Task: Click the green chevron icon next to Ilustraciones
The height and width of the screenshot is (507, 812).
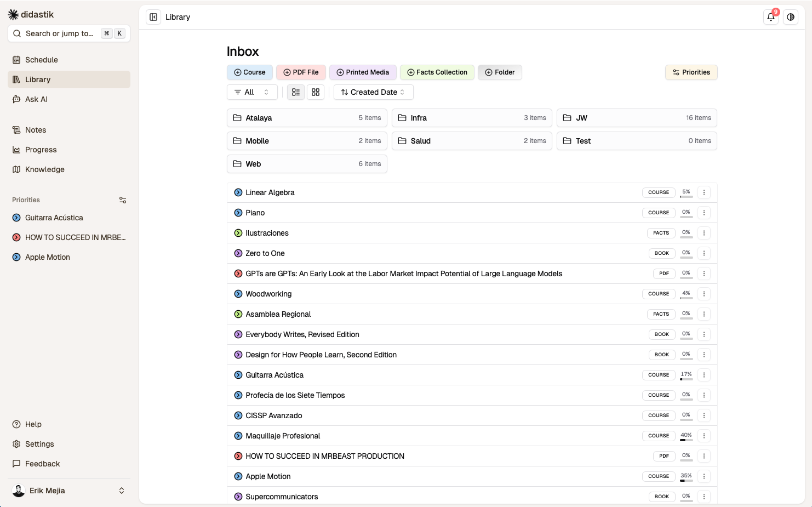Action: [x=238, y=233]
